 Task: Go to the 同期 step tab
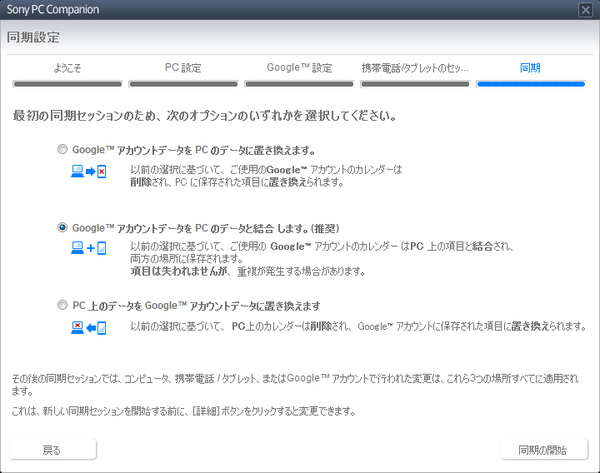tap(530, 68)
